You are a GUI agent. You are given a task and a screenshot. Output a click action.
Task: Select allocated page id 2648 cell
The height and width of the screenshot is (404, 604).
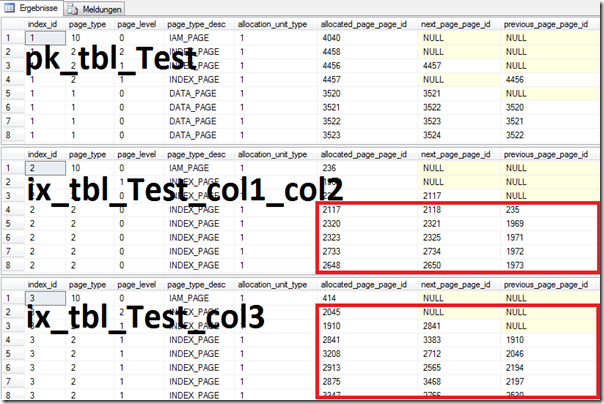click(x=367, y=265)
